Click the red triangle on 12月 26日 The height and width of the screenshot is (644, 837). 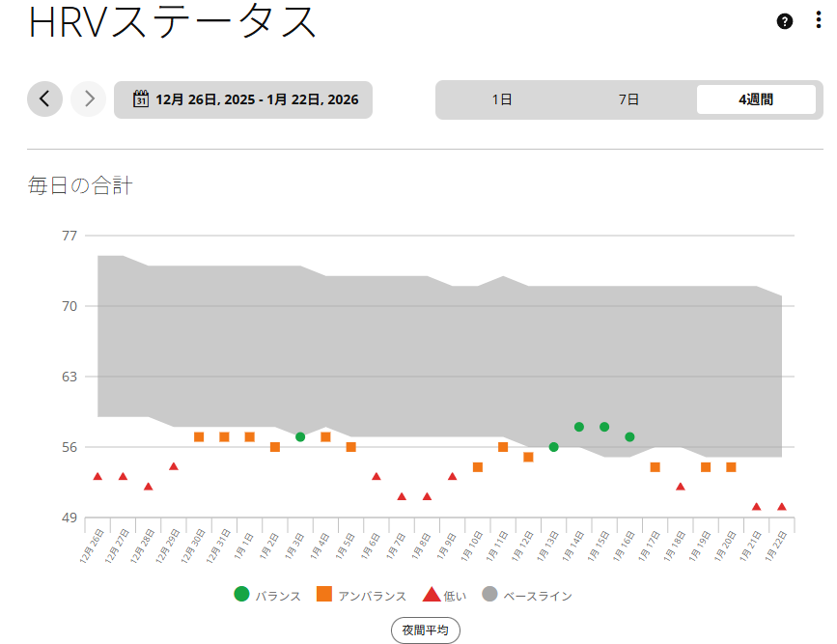coord(98,477)
